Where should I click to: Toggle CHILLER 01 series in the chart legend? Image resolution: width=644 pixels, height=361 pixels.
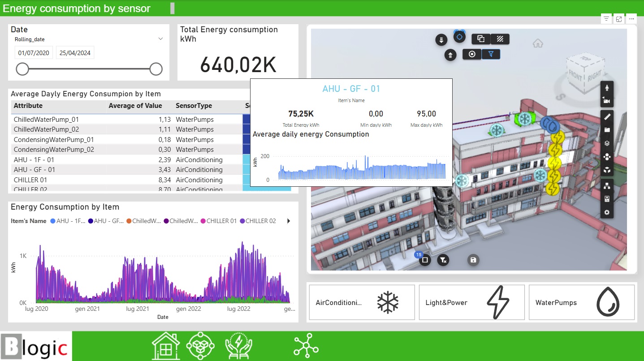[x=218, y=221]
